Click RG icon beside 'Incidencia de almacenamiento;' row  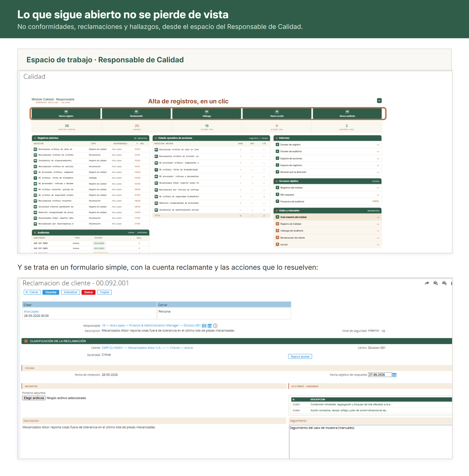click(35, 161)
